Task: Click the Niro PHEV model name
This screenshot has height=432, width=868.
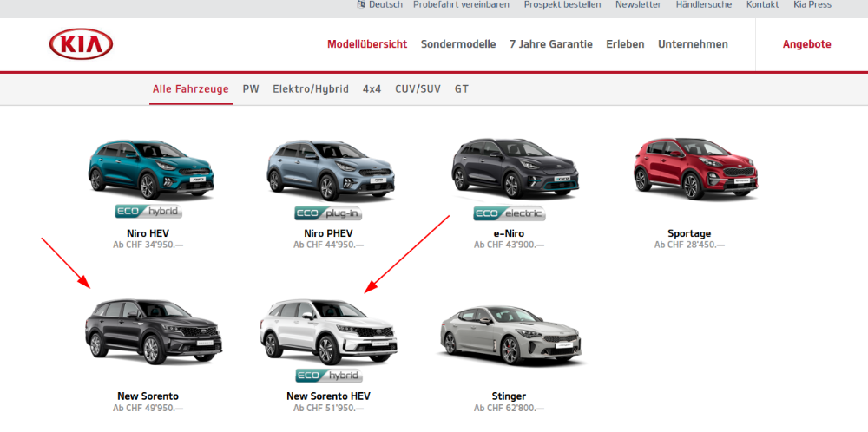Action: click(328, 233)
